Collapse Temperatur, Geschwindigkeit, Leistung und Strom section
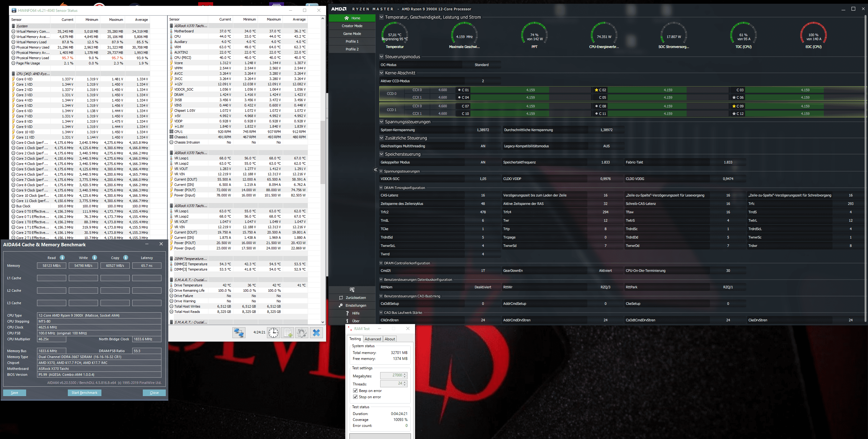Viewport: 868px width, 439px height. (x=381, y=17)
